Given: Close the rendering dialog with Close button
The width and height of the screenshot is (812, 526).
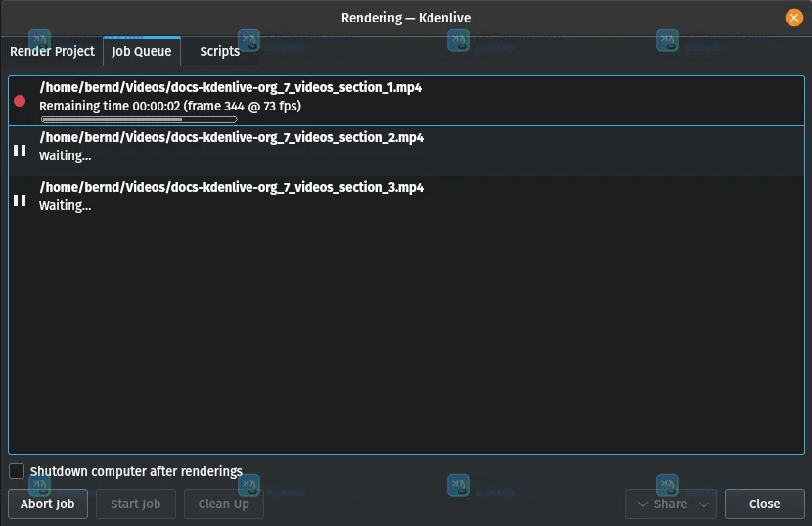Looking at the screenshot, I should coord(764,504).
